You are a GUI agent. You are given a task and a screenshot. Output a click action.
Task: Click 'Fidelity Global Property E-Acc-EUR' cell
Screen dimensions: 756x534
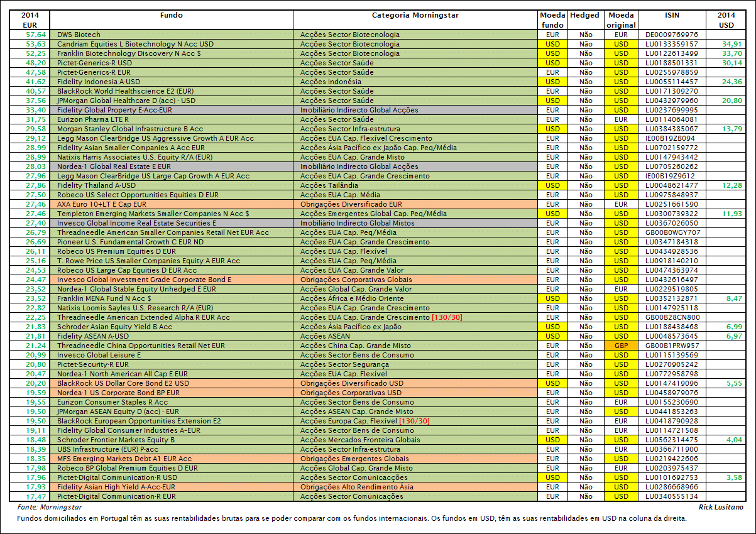172,110
